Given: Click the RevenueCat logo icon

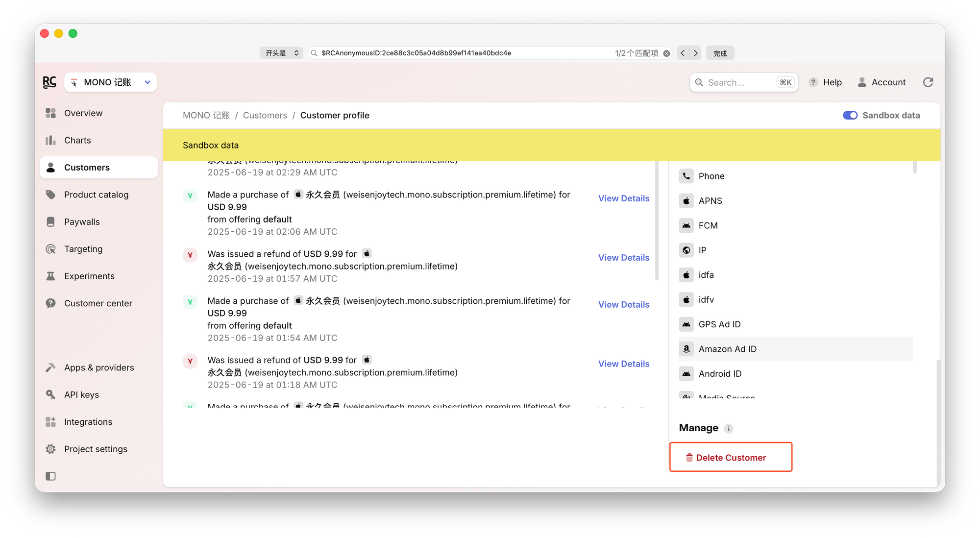Looking at the screenshot, I should (49, 82).
